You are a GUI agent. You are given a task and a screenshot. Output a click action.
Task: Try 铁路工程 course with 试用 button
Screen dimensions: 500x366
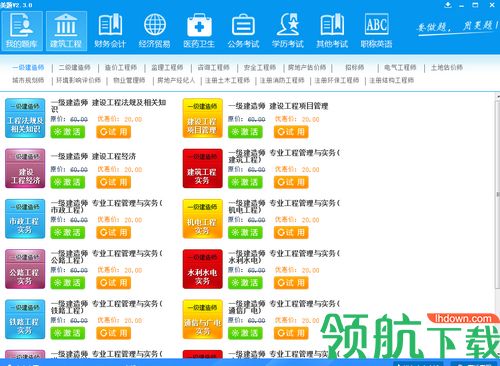(x=114, y=333)
